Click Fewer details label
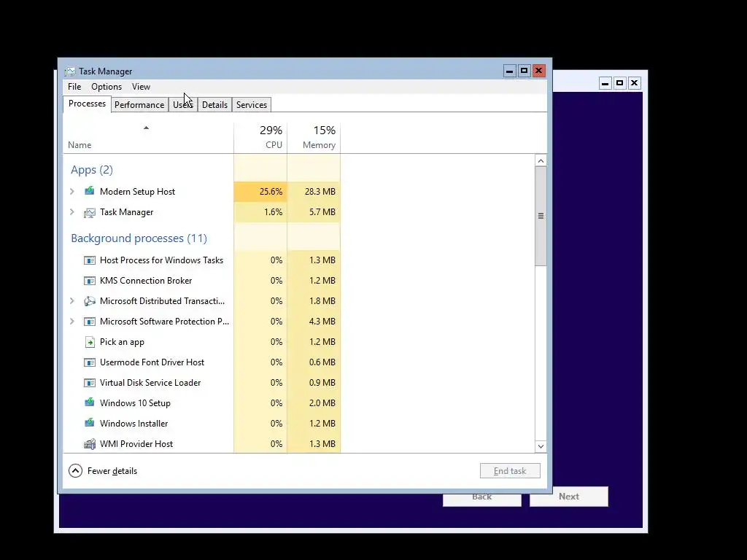The height and width of the screenshot is (560, 747). pos(112,471)
